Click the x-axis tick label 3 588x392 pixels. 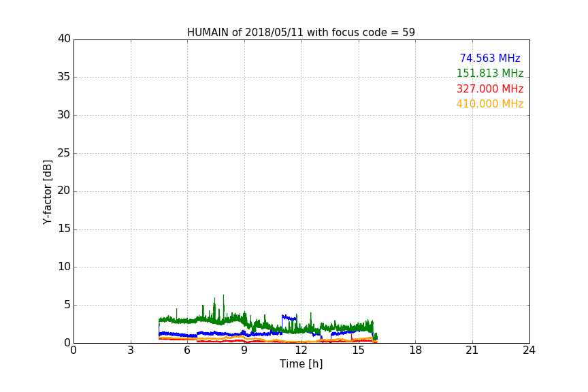(131, 350)
